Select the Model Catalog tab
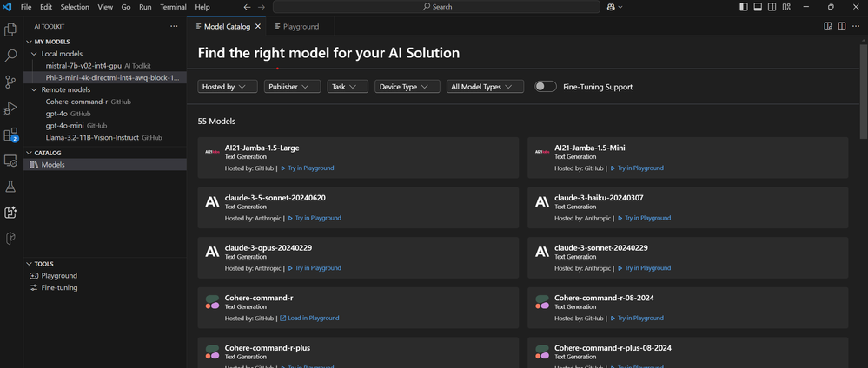Viewport: 868px width, 368px height. (227, 26)
